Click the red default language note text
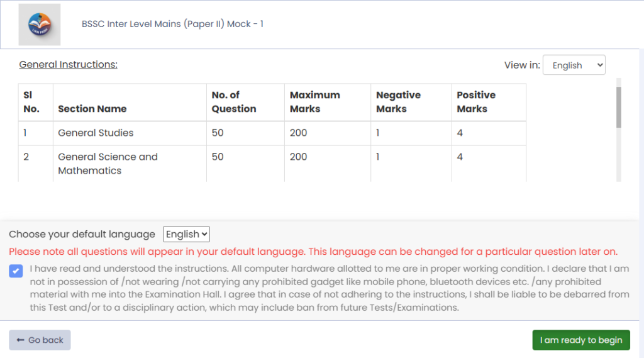The image size is (644, 358). [313, 252]
